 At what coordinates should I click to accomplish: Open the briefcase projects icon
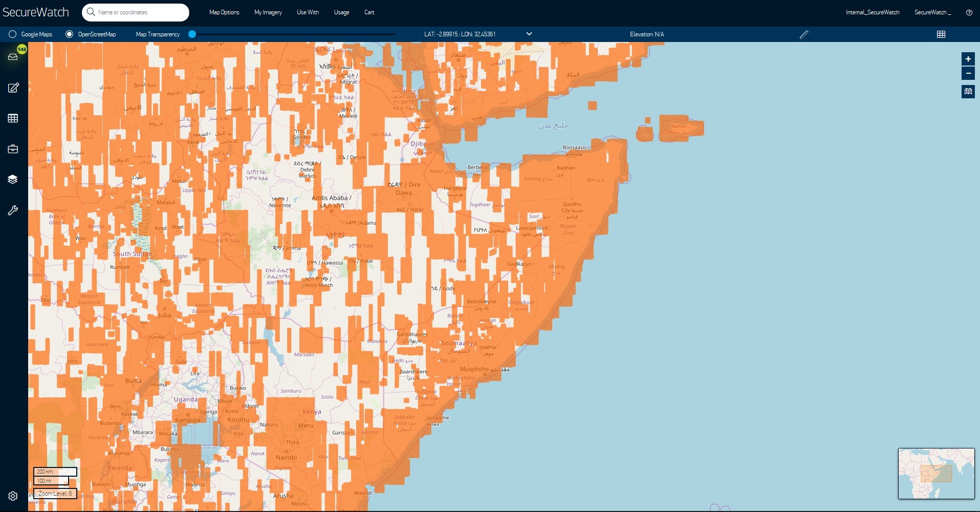coord(13,149)
